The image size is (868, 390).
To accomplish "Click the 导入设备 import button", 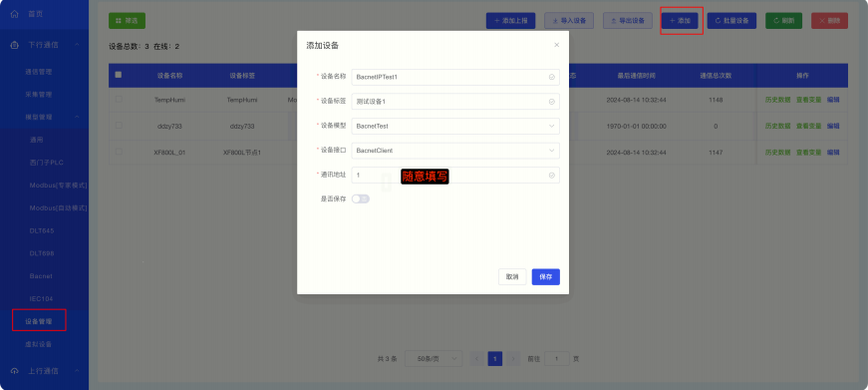I will tap(569, 21).
